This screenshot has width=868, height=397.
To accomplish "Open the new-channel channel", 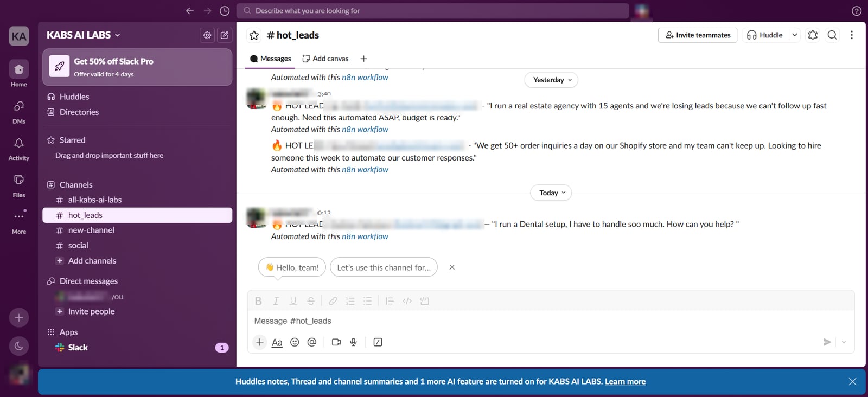I will 137,230.
